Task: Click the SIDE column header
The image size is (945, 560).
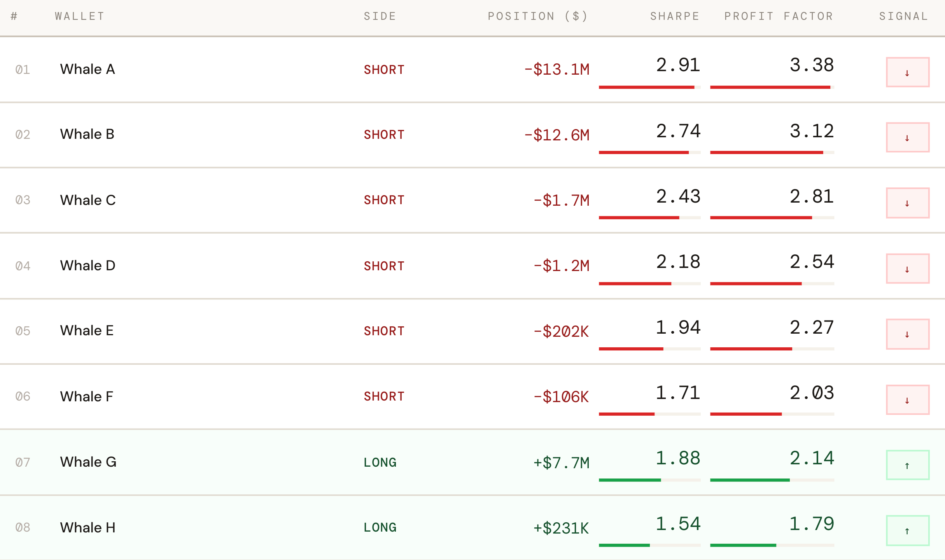Action: [x=380, y=16]
